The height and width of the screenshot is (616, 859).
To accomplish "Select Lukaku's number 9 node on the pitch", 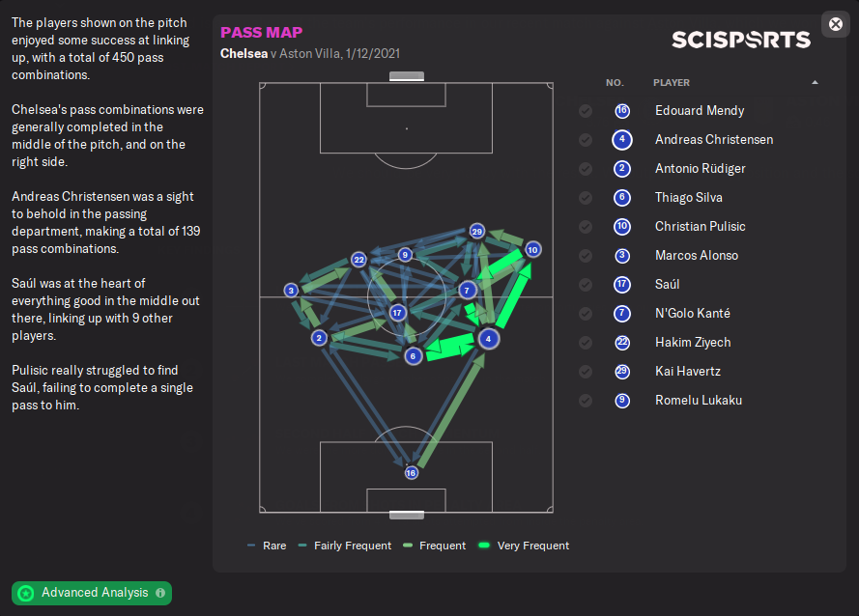I will (x=405, y=255).
